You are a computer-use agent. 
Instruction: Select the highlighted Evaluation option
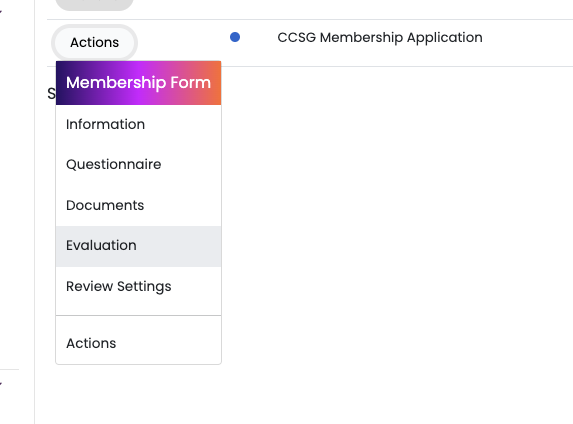[138, 246]
